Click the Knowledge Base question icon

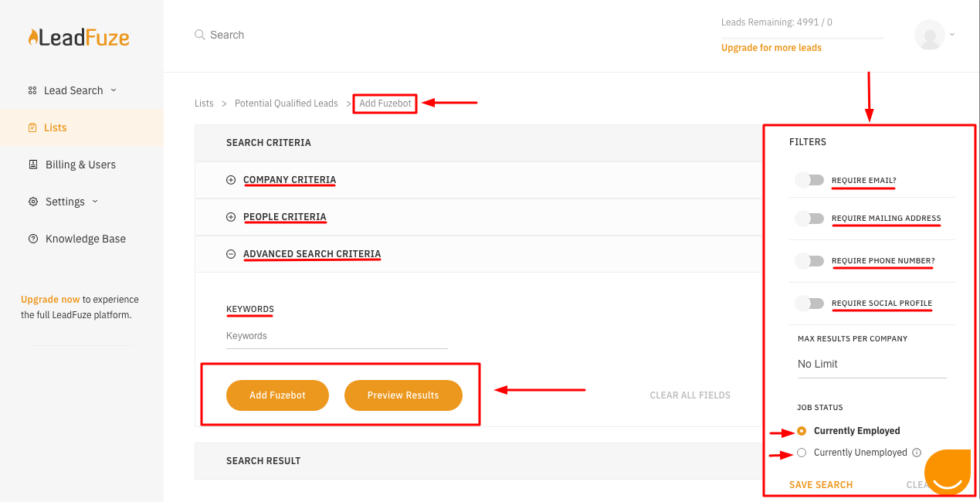coord(32,239)
